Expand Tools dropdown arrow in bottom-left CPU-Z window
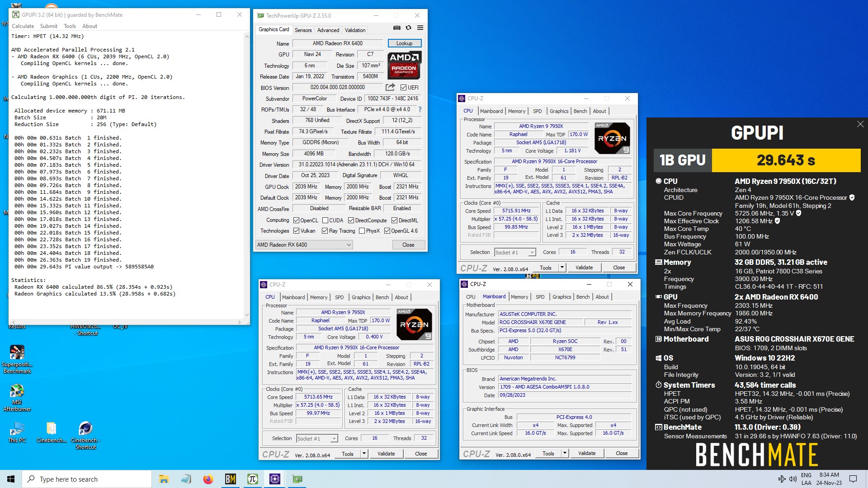 (364, 454)
